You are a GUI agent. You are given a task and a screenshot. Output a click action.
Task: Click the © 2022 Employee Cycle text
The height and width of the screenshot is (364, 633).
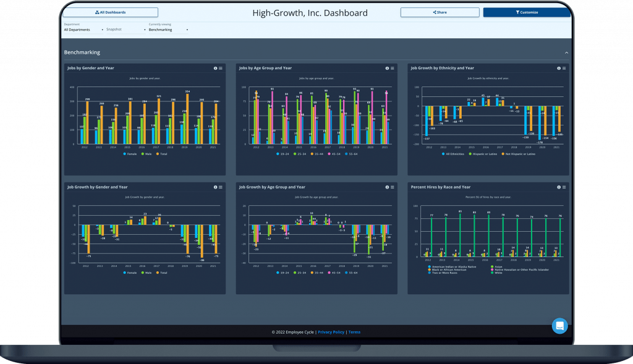292,332
